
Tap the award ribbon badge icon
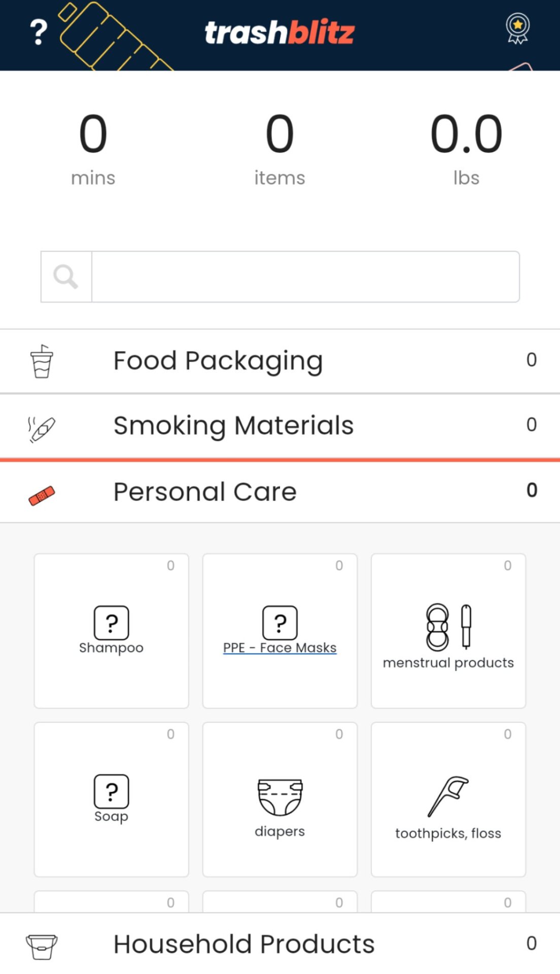coord(517,28)
